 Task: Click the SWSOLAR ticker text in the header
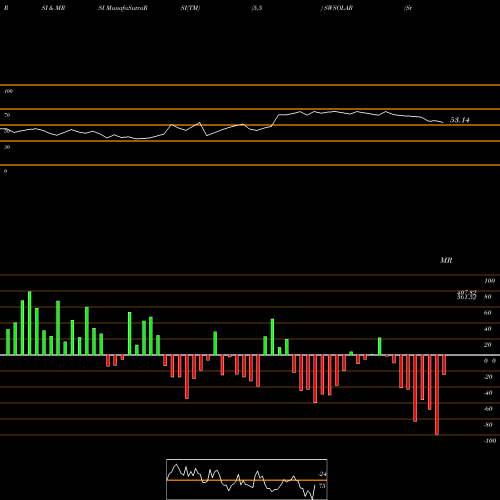tap(338, 8)
